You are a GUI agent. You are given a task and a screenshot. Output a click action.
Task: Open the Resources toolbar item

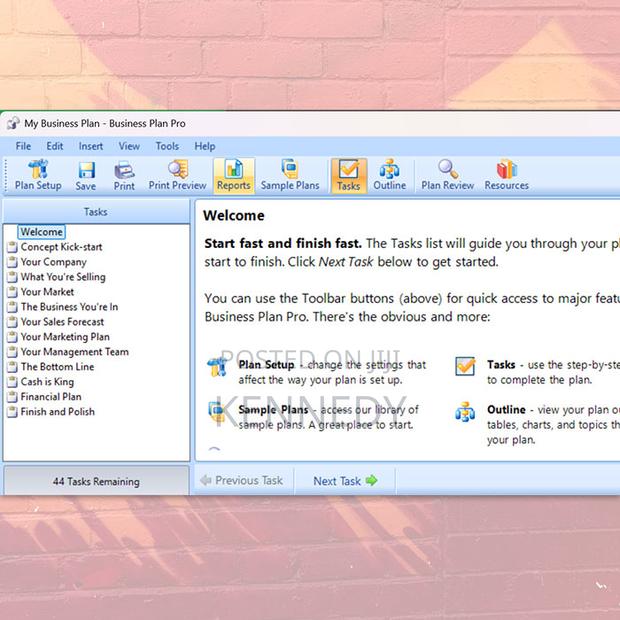click(506, 174)
